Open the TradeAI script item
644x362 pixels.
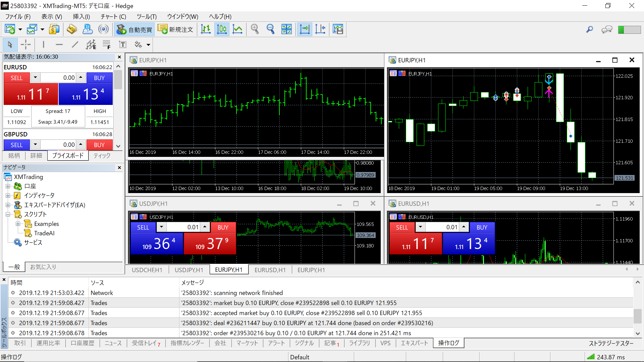pos(44,233)
